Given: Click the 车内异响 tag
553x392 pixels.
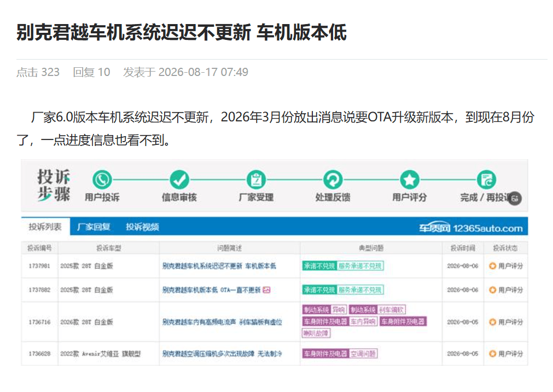Looking at the screenshot, I should point(363,321).
